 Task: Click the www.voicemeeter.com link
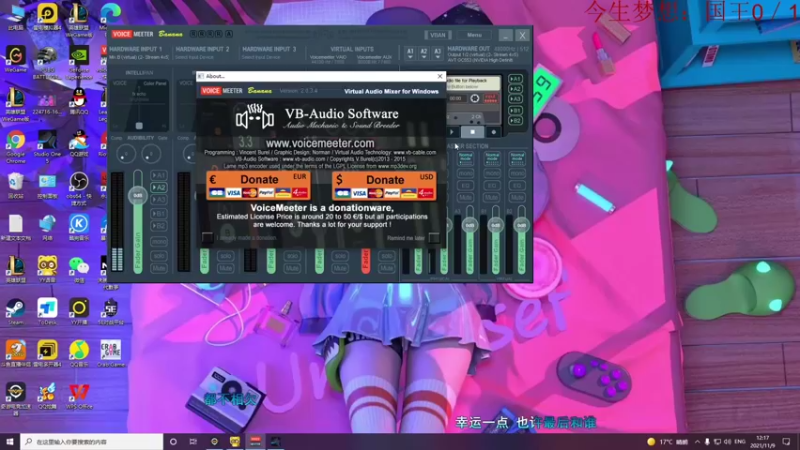click(320, 143)
